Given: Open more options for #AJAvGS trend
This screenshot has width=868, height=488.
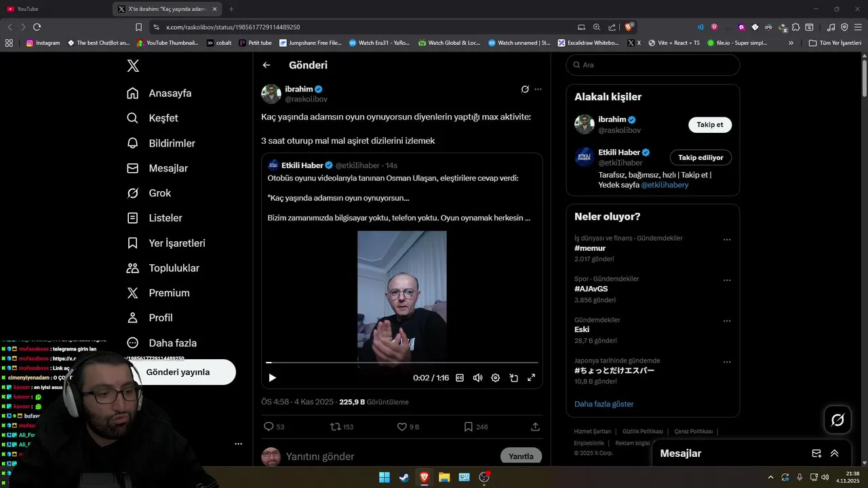Looking at the screenshot, I should (x=727, y=280).
